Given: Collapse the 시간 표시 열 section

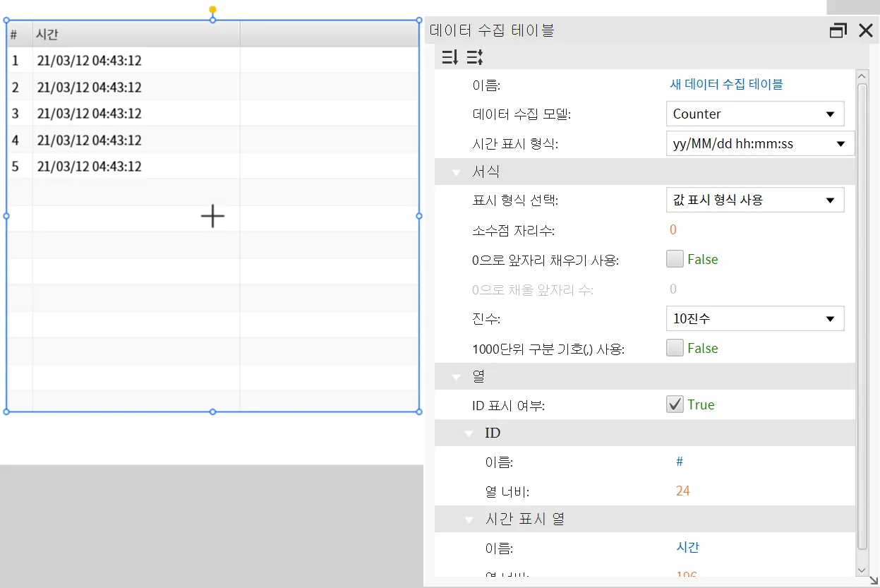Looking at the screenshot, I should 469,520.
